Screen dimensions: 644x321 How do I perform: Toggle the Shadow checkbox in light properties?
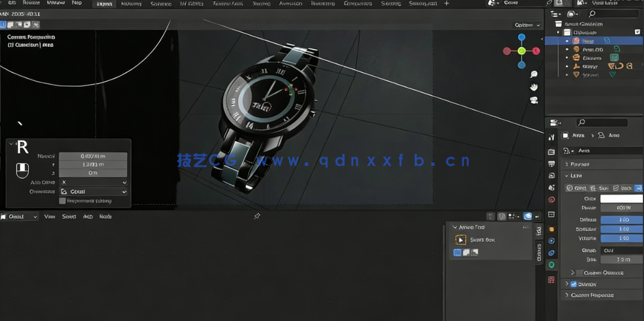click(x=574, y=284)
